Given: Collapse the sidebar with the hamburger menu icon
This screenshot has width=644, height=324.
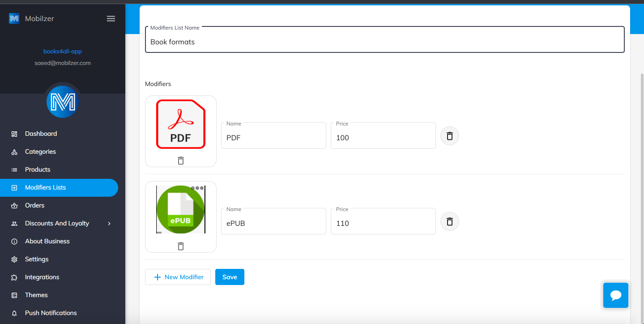Looking at the screenshot, I should tap(111, 18).
